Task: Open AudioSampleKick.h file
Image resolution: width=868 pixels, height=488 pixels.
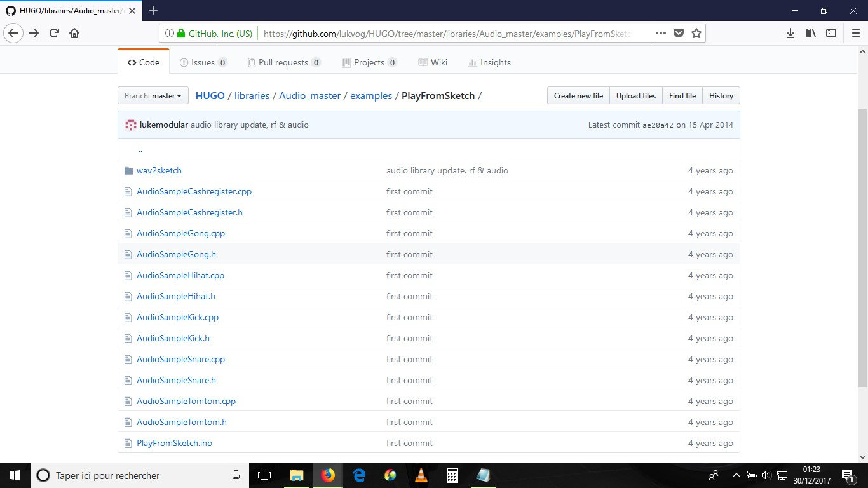Action: pos(173,338)
